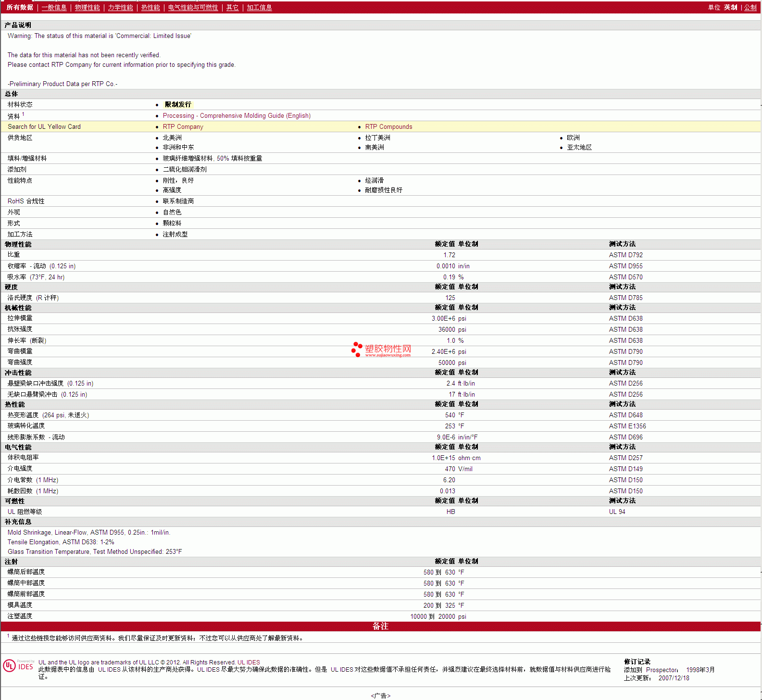762x700 pixels.
Task: Select 抗张强度 value 36000
Action: (447, 329)
